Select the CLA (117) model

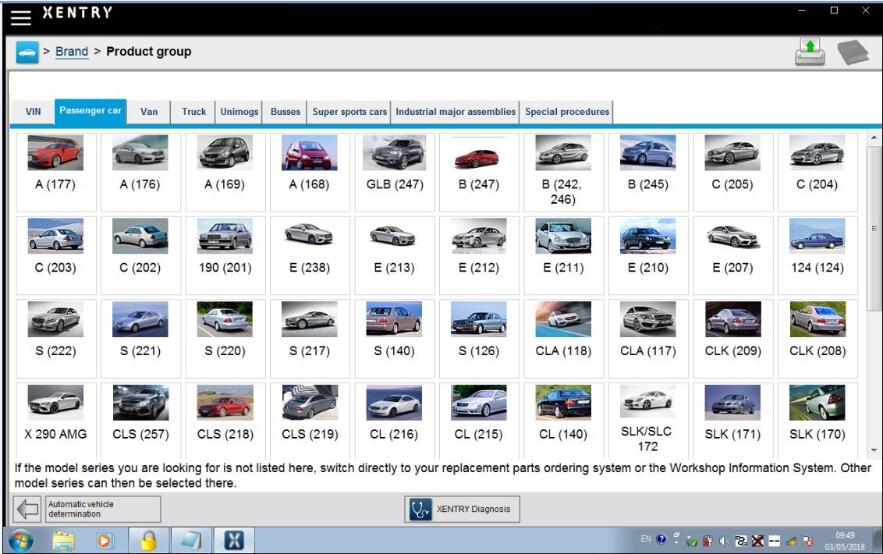tap(648, 338)
